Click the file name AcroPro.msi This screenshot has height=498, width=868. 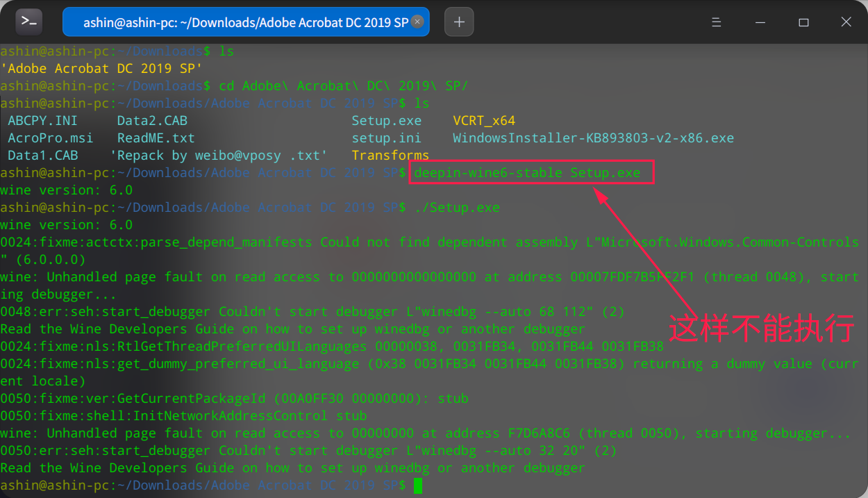pyautogui.click(x=51, y=138)
